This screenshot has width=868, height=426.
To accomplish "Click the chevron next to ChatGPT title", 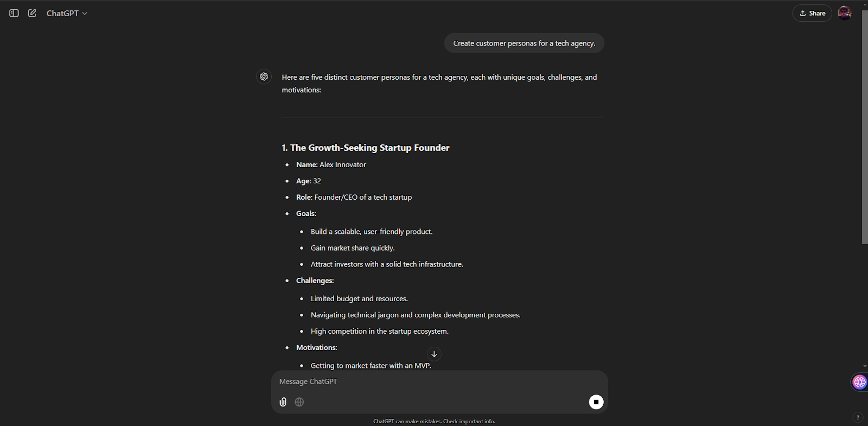I will pyautogui.click(x=85, y=14).
